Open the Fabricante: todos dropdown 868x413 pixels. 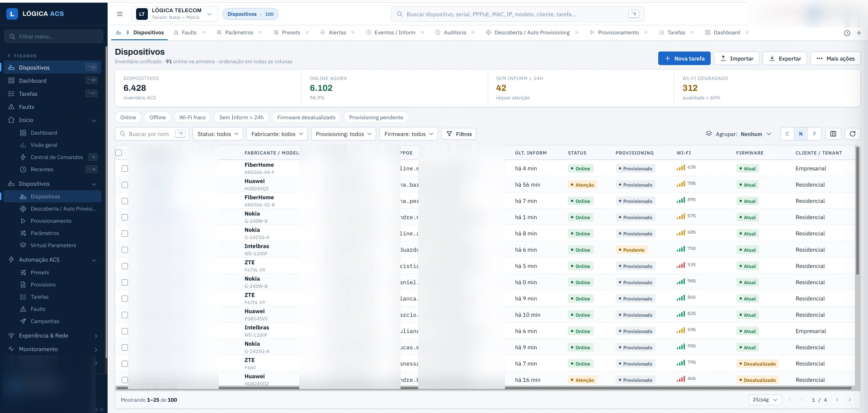click(277, 134)
